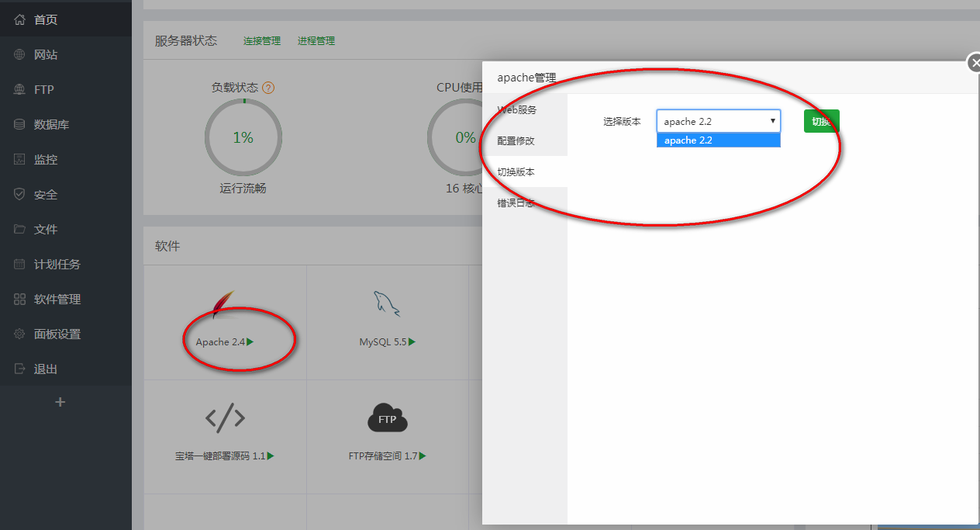The width and height of the screenshot is (980, 530).
Task: Click the home icon beside 首页
Action: tap(20, 19)
